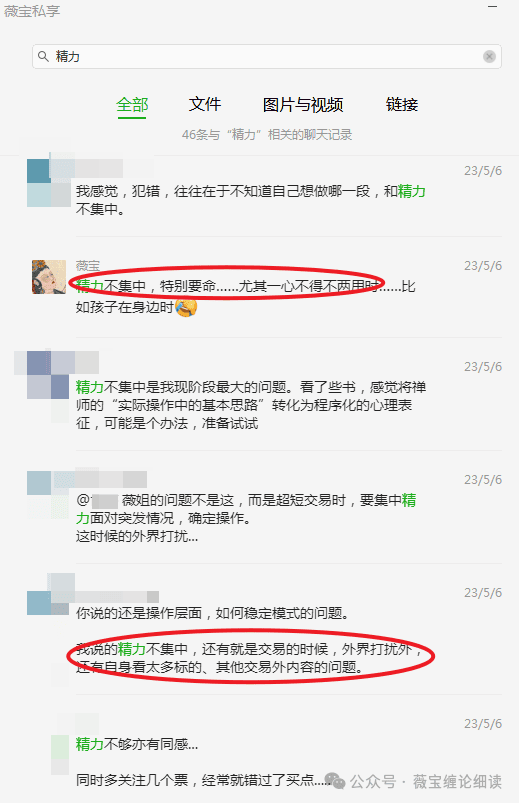Click 薇宝's portrait avatar

(x=49, y=277)
